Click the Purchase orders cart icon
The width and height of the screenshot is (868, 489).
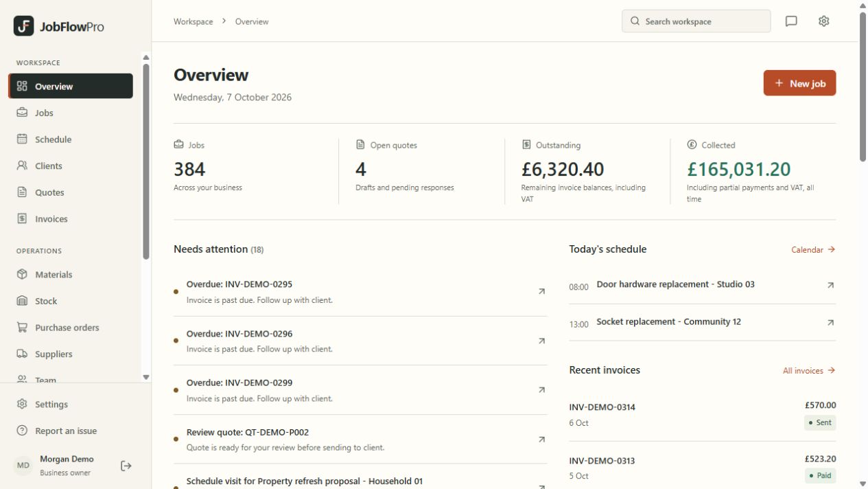click(x=22, y=328)
